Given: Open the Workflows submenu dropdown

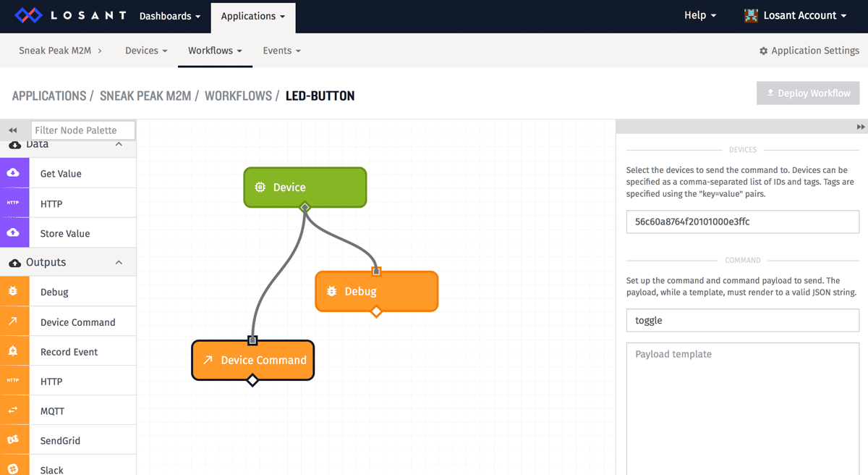Looking at the screenshot, I should [x=215, y=51].
